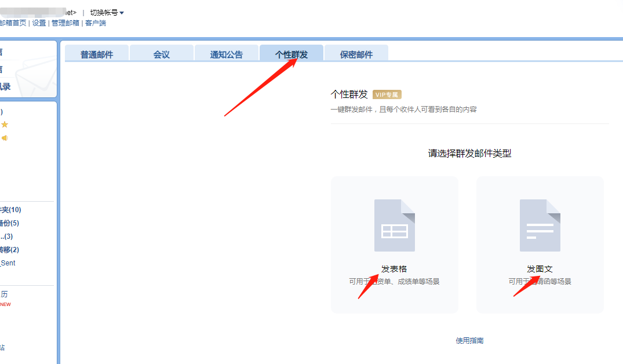Switch to the 保密邮件 tab

click(356, 54)
